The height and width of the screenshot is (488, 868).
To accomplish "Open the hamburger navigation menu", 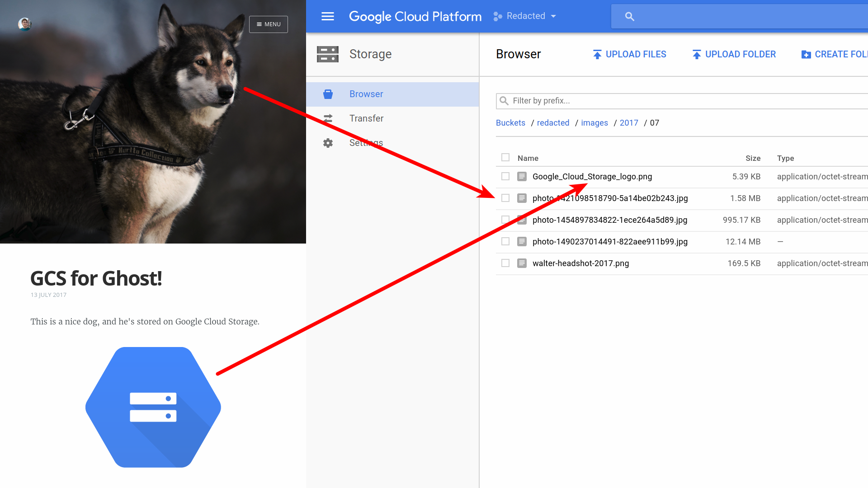I will pos(327,16).
